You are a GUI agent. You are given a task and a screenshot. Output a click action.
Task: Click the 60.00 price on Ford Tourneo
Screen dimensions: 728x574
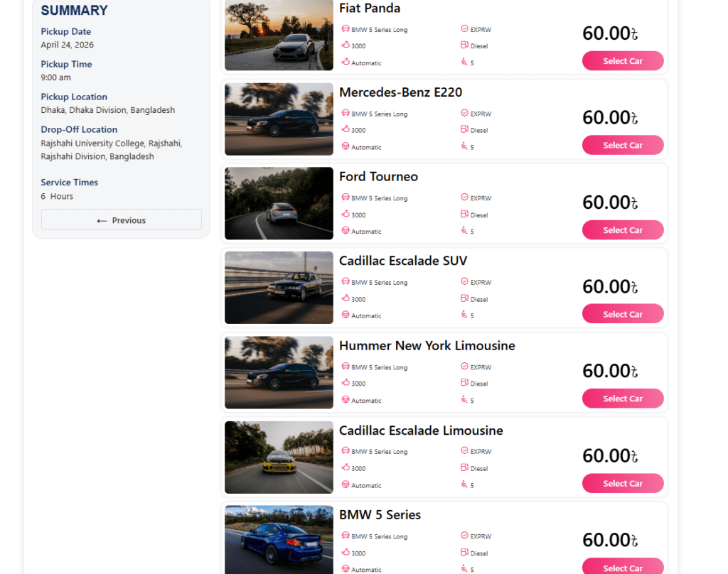(x=610, y=202)
